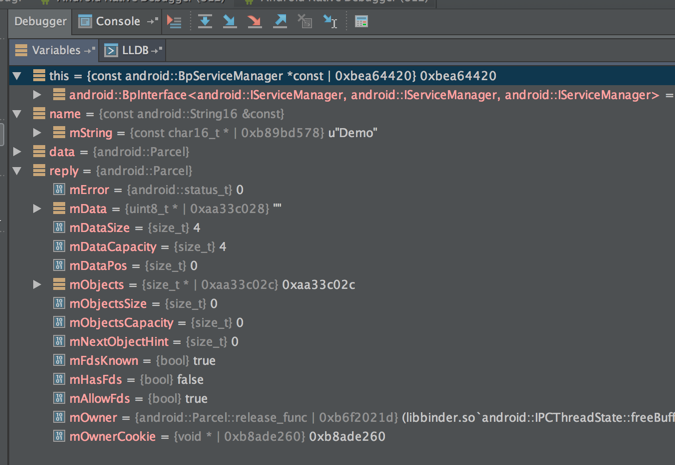Click the primitive icon beside mDataPos

(x=59, y=265)
